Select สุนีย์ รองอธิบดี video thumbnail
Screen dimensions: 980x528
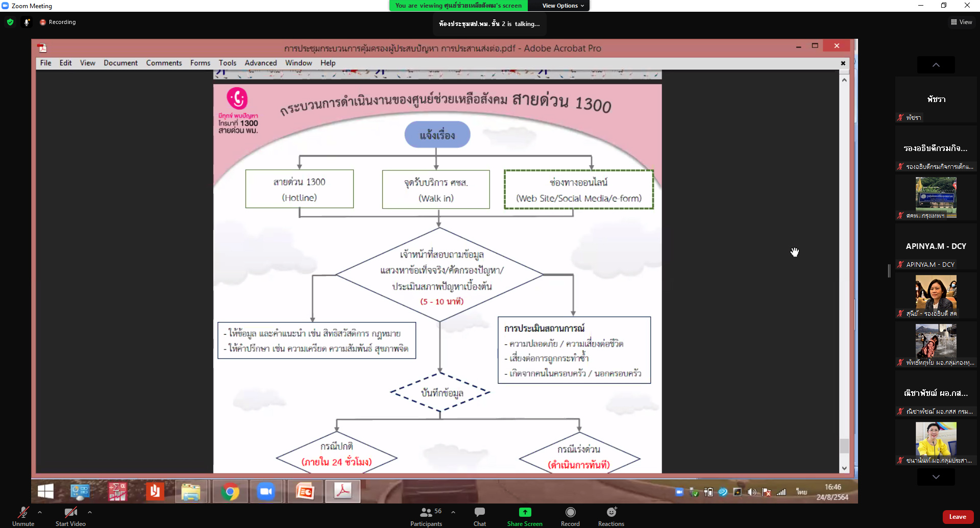point(936,296)
